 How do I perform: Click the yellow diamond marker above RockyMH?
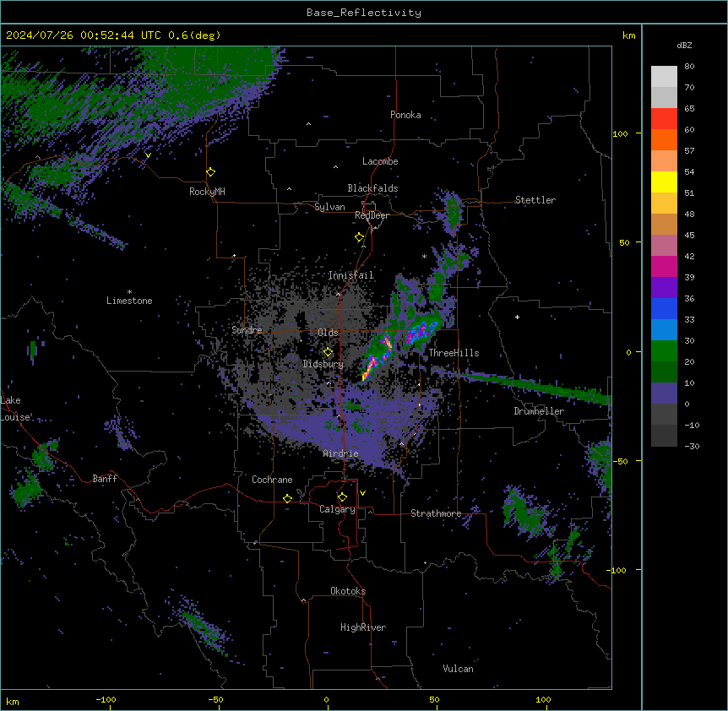pyautogui.click(x=211, y=172)
